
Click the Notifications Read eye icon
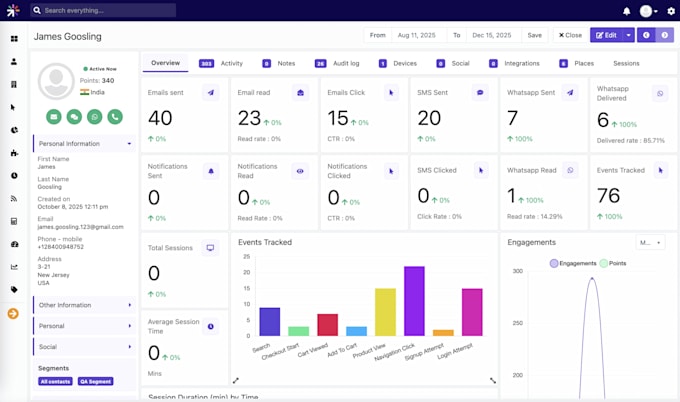point(300,171)
